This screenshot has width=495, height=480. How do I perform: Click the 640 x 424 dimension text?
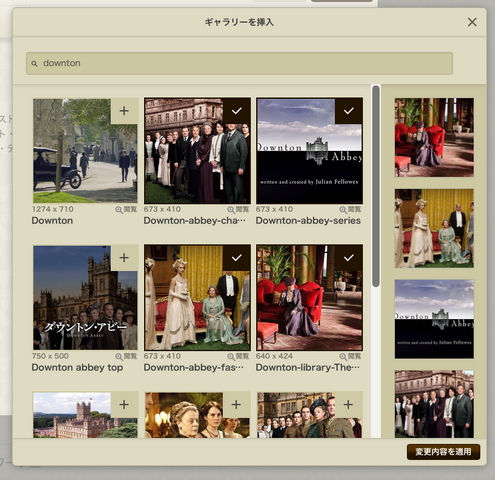[x=274, y=356]
